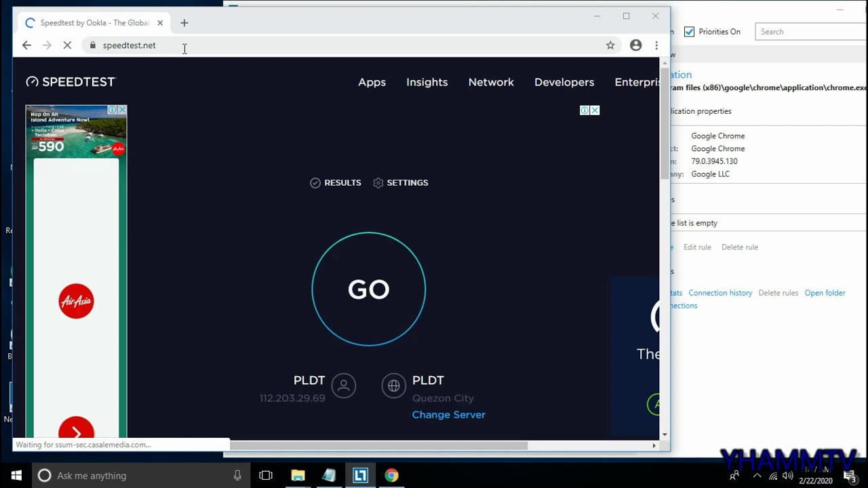
Task: Click Delete rule in background window
Action: tap(739, 247)
